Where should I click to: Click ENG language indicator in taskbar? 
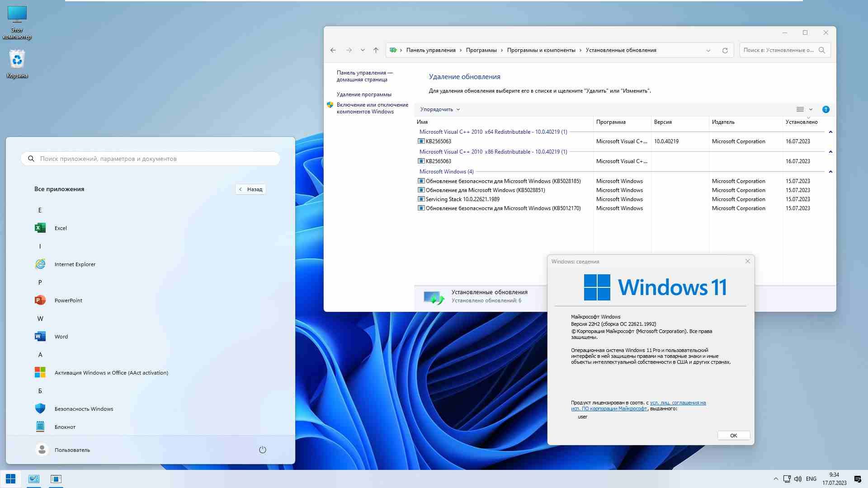tap(811, 479)
